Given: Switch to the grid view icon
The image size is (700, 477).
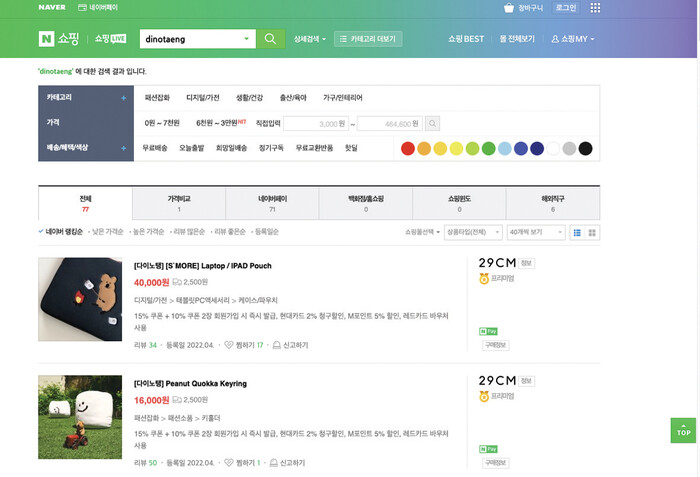Looking at the screenshot, I should 592,233.
